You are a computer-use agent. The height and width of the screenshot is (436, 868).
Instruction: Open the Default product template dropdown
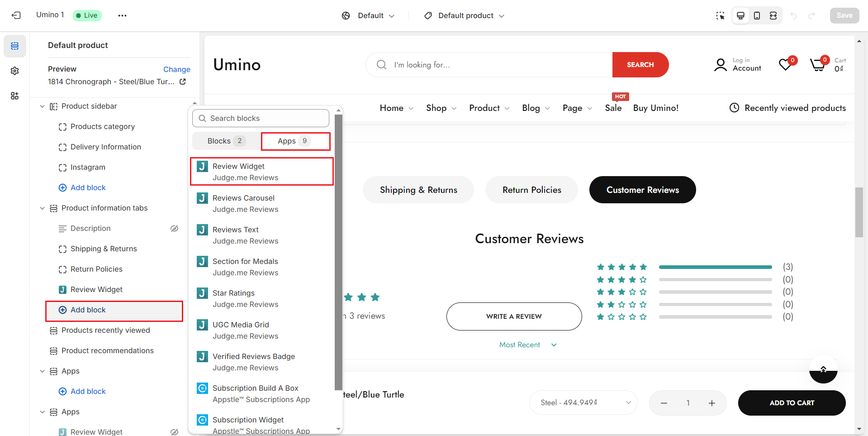465,16
